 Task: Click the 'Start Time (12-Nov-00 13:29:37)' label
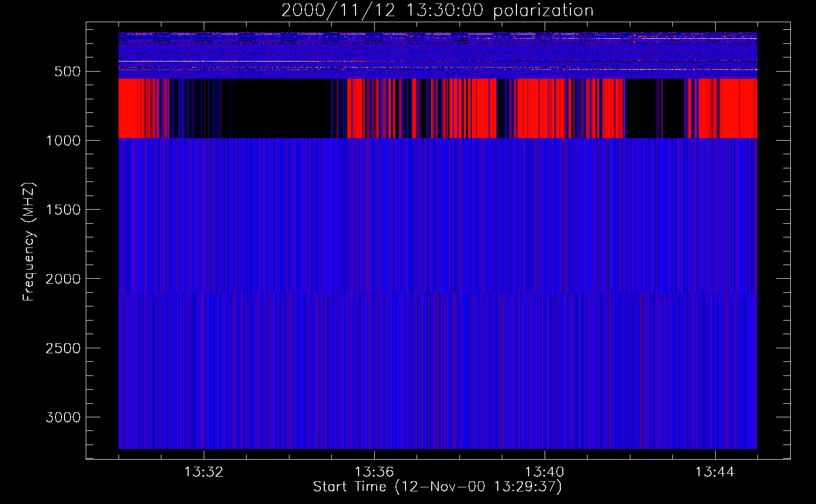pos(437,487)
